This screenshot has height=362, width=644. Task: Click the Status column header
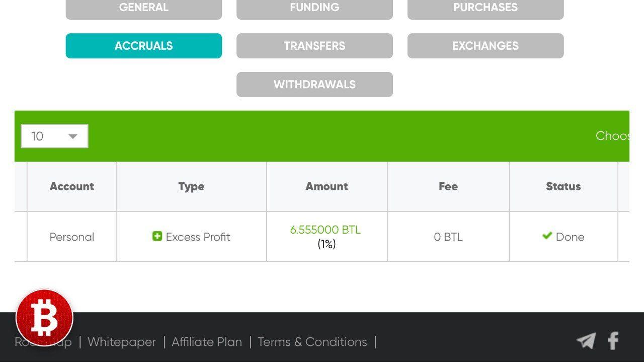point(563,186)
